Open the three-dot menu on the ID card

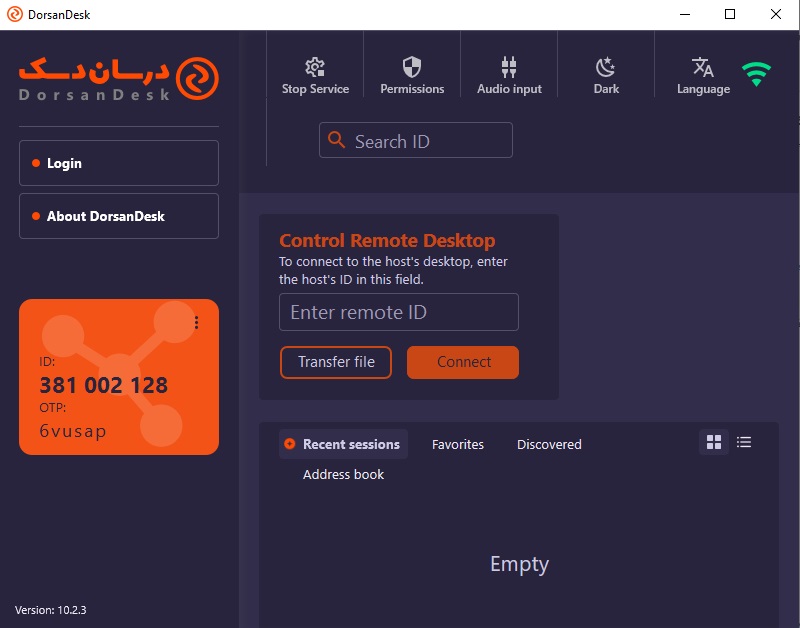[x=196, y=322]
